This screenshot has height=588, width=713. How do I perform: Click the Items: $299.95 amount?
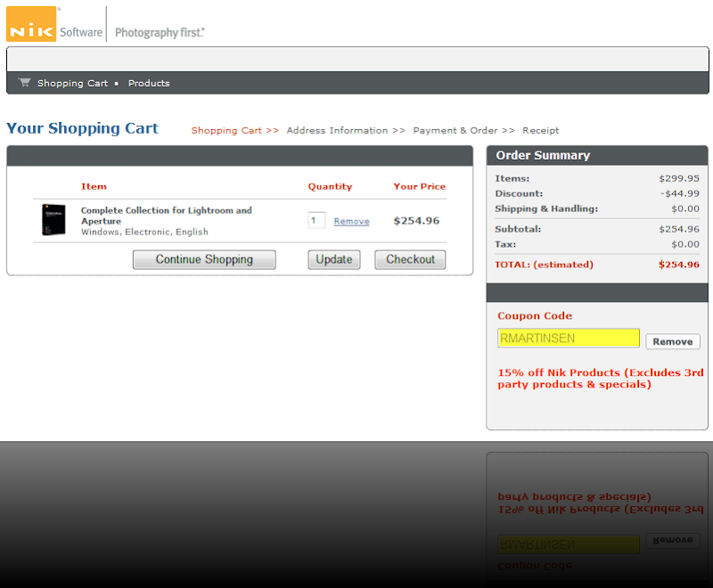[x=679, y=178]
